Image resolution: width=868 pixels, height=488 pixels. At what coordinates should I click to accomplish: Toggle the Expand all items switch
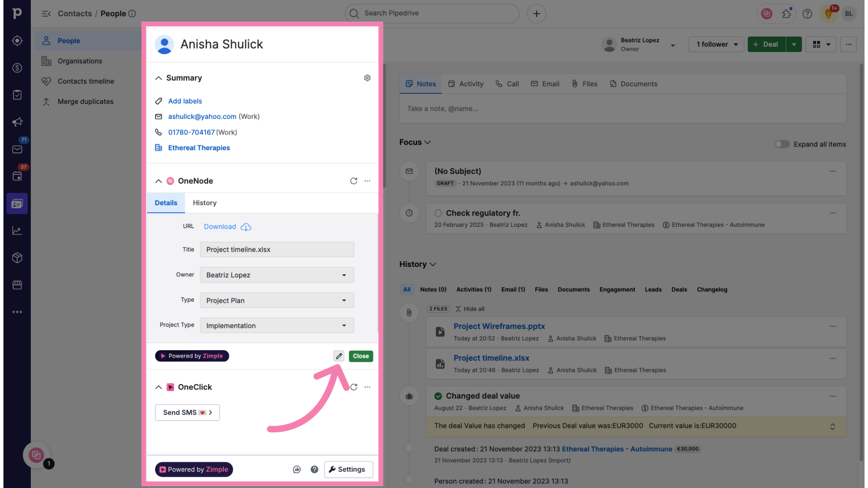click(x=782, y=144)
